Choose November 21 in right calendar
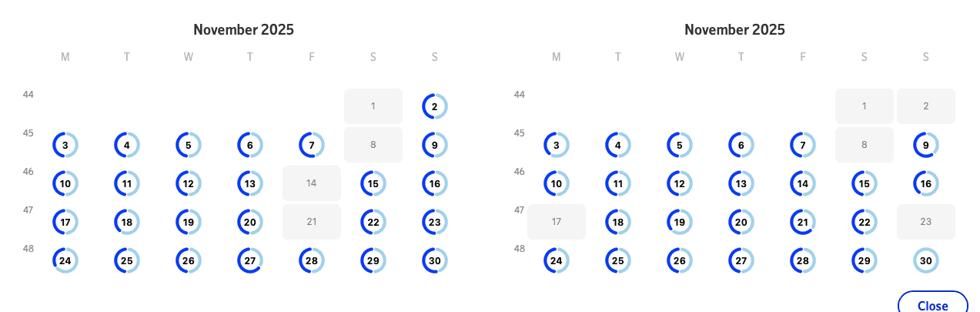980x312 pixels. [x=803, y=222]
